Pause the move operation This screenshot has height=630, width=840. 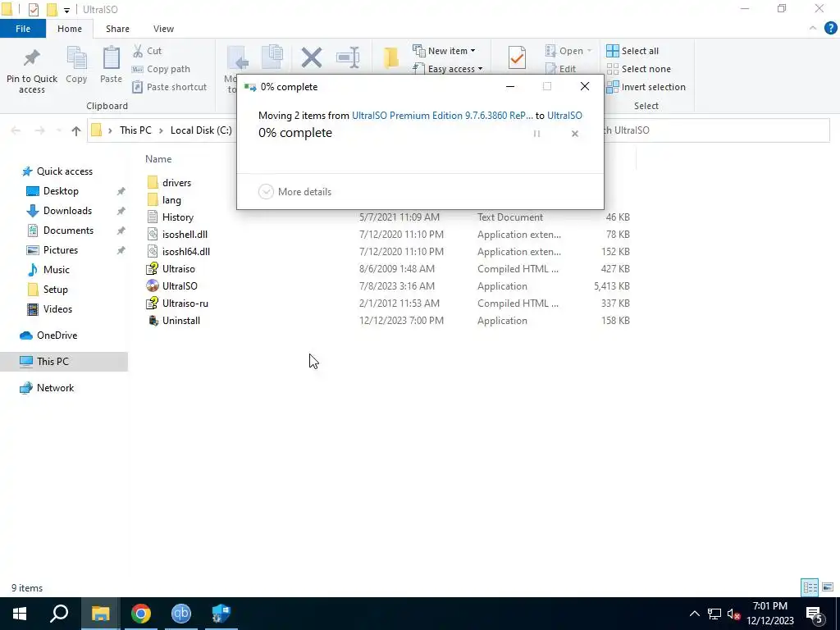(536, 134)
